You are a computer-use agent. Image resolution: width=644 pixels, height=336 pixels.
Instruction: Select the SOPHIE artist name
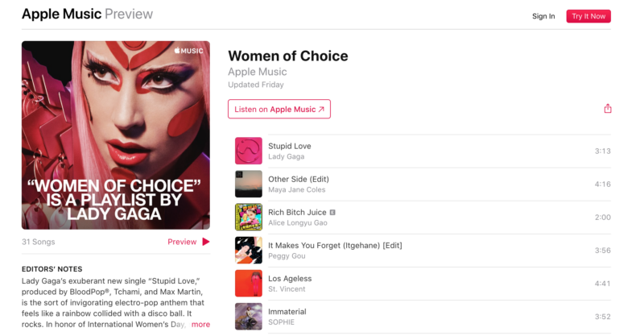coord(281,322)
